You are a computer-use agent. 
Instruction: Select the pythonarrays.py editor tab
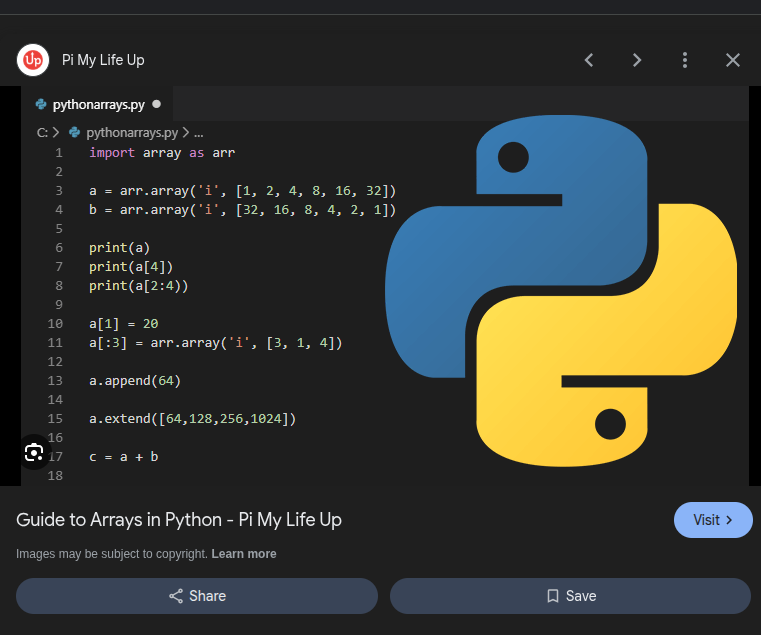(98, 104)
